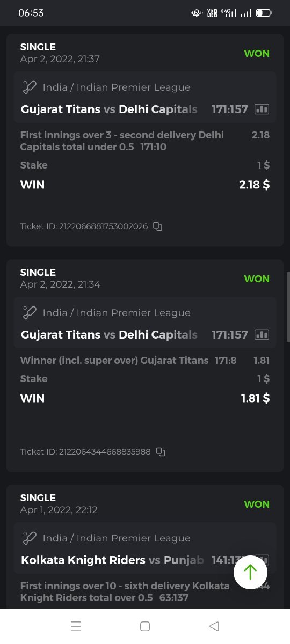Tap WON status of Apr 1, 22:12 ticket

(x=257, y=504)
